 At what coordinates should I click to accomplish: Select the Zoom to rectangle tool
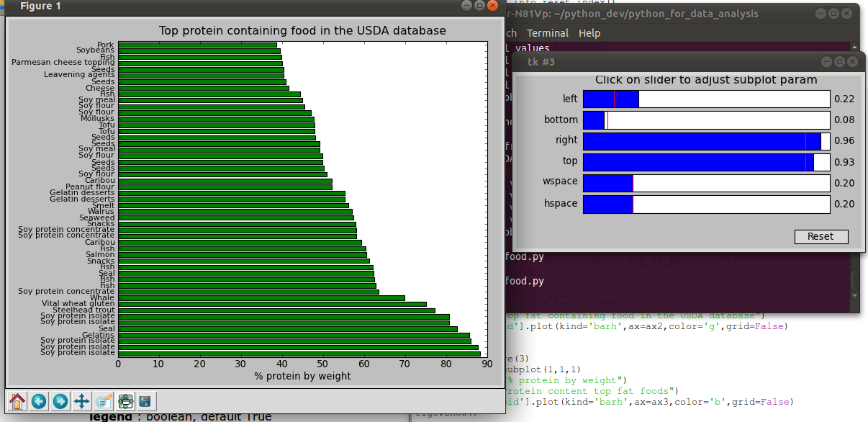coord(104,401)
